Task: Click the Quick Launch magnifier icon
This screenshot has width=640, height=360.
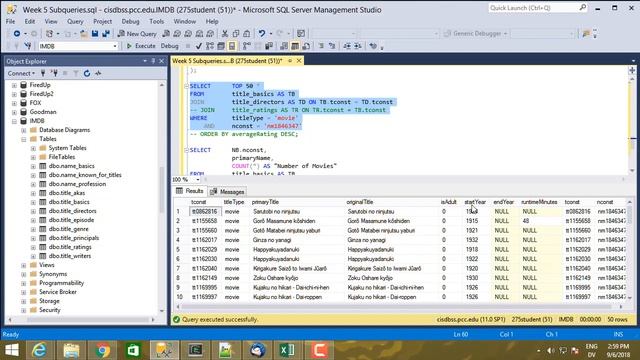Action: tap(582, 8)
